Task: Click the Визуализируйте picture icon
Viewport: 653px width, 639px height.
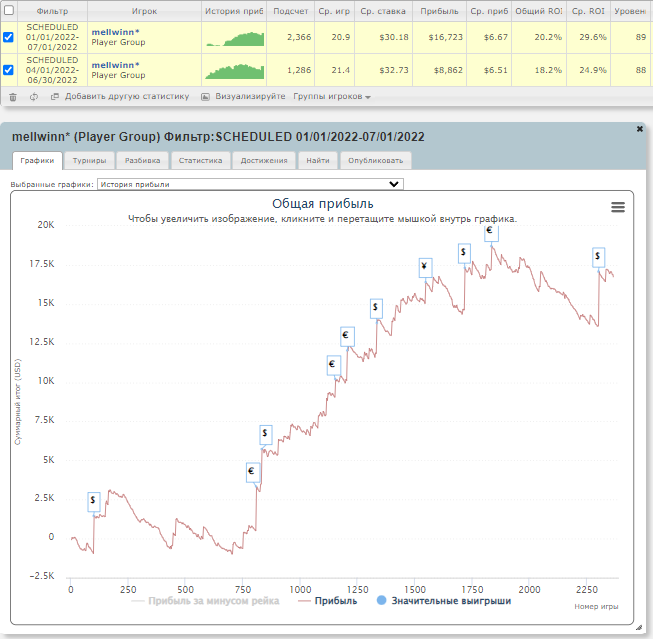Action: (205, 97)
